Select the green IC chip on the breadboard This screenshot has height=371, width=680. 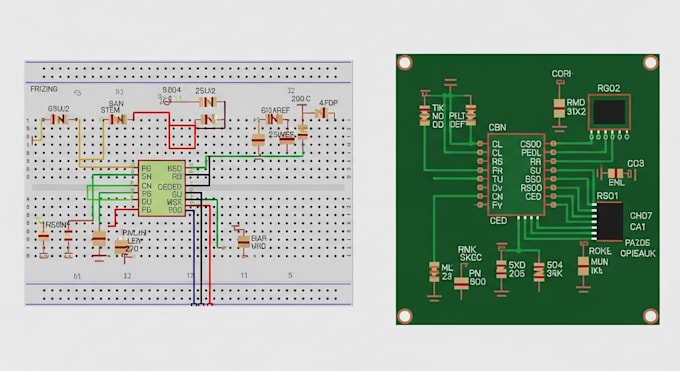click(162, 188)
